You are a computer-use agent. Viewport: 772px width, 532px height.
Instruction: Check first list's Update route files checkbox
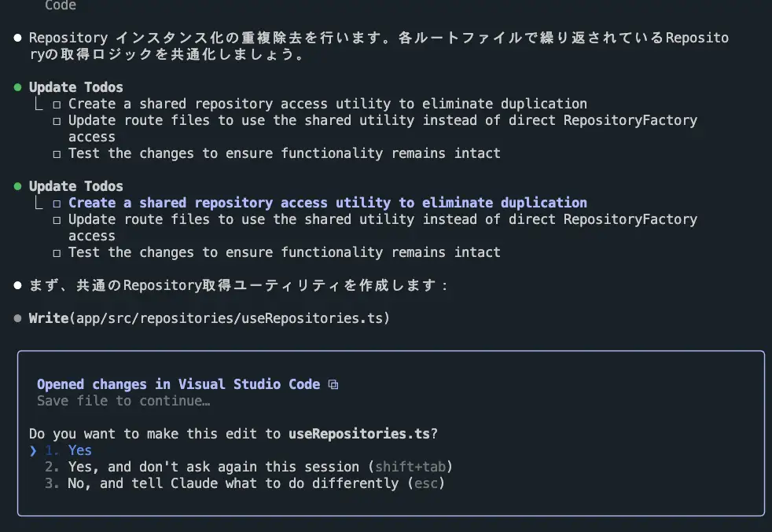click(57, 121)
